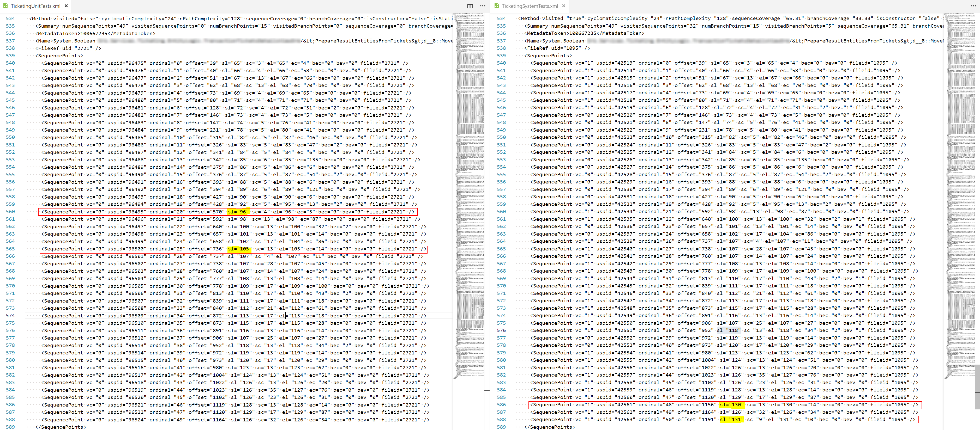Viewport: 980px width, 430px height.
Task: Switch to the TicketingSystemTests.xml tab
Action: pos(530,6)
